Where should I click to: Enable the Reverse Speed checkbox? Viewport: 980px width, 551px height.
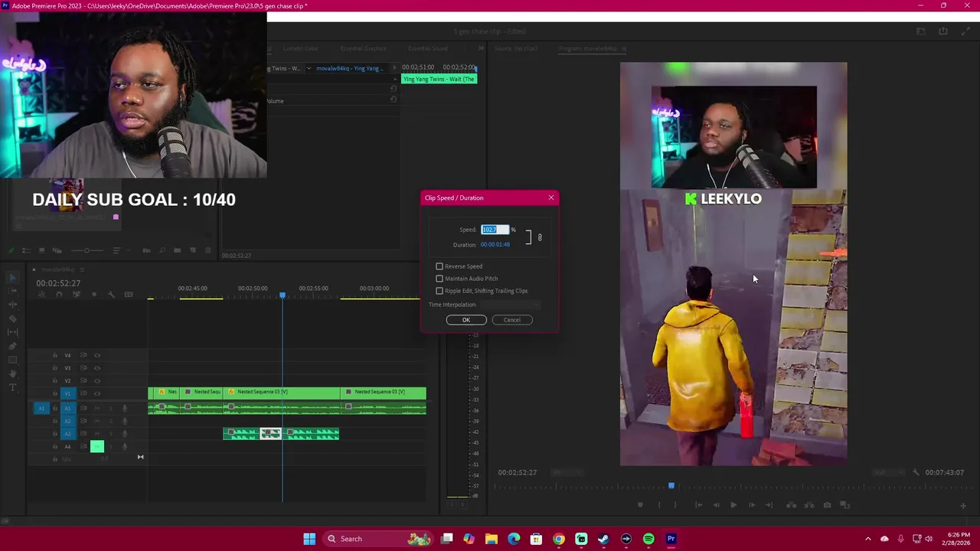[439, 266]
